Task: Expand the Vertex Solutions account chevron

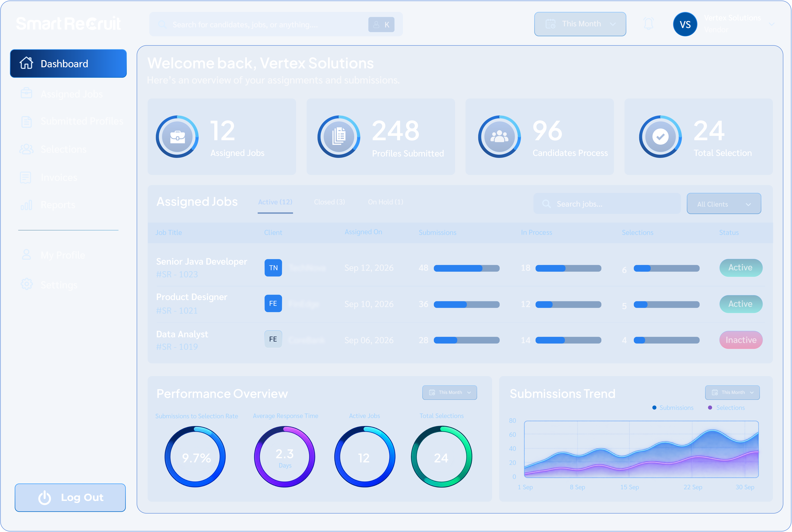Action: pyautogui.click(x=772, y=24)
